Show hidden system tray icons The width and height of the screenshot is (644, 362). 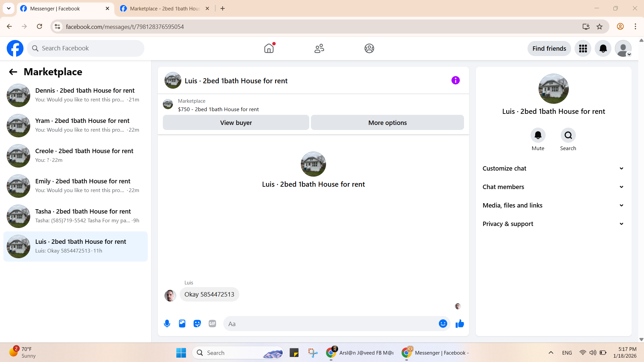click(x=551, y=353)
